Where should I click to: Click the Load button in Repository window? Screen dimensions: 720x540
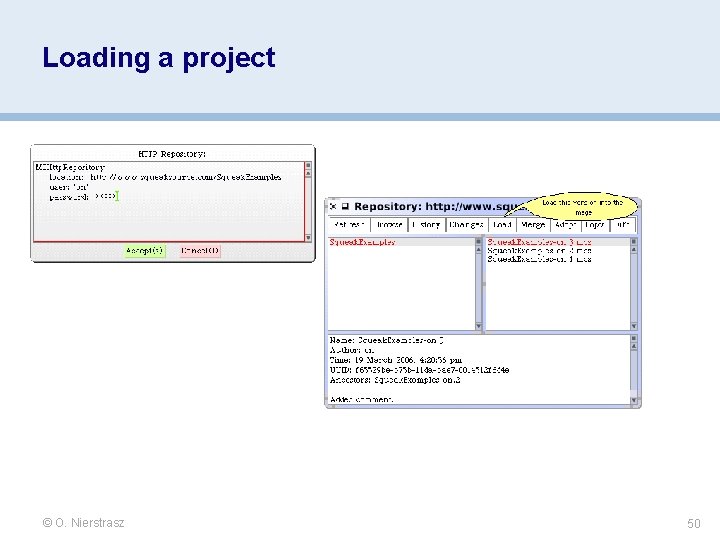[502, 225]
